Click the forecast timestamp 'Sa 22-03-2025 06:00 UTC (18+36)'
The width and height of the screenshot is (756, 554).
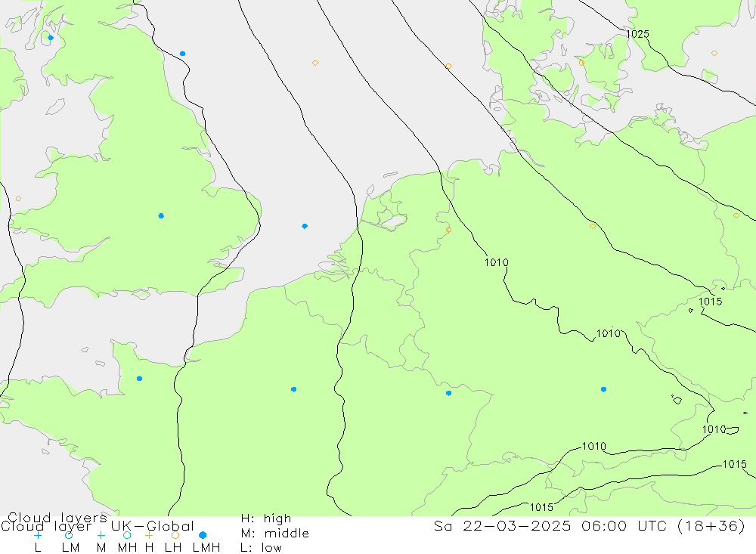(x=589, y=526)
